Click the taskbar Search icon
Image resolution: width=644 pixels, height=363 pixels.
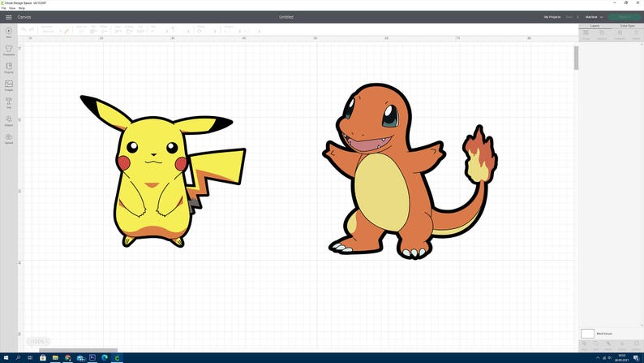pyautogui.click(x=18, y=357)
